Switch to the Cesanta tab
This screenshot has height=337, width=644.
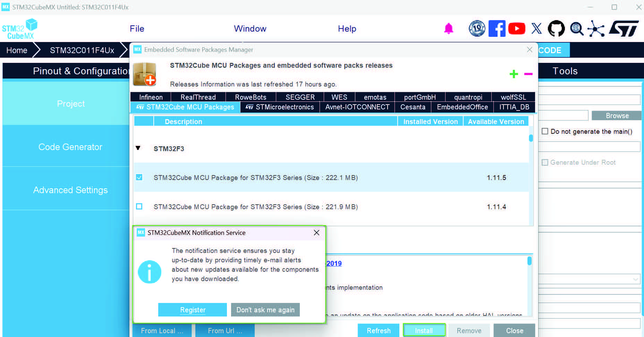coord(413,107)
